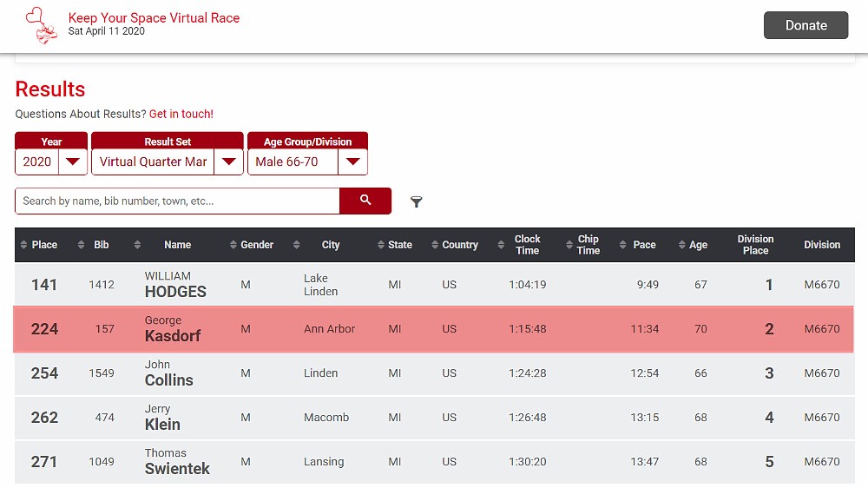Click the race heart logo icon
Viewport: 868px width, 488px height.
click(41, 25)
